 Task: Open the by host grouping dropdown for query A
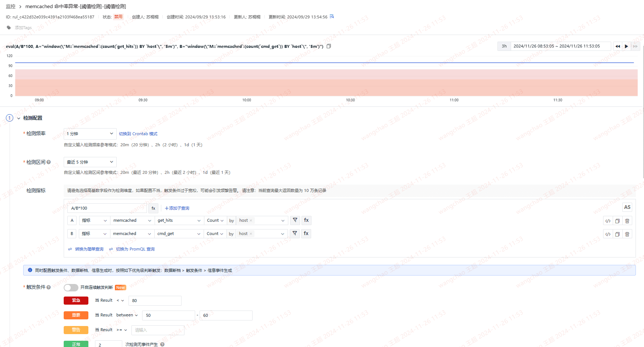pyautogui.click(x=262, y=220)
